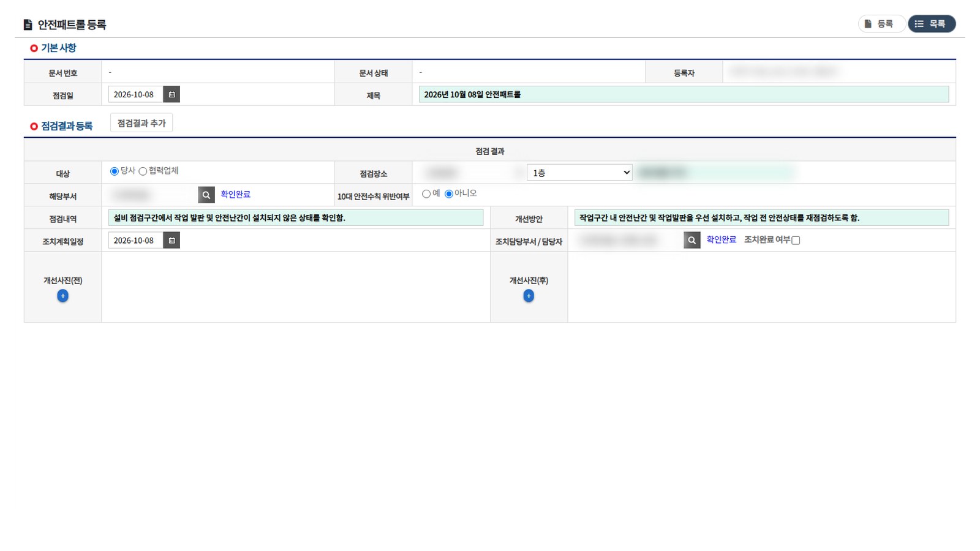980x551 pixels.
Task: Click the 등록자 label cell
Action: pyautogui.click(x=684, y=73)
